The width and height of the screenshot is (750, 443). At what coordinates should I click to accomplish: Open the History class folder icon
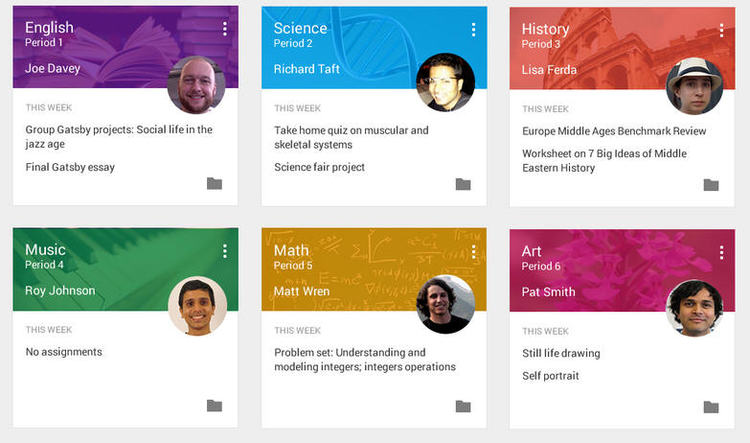(x=711, y=185)
